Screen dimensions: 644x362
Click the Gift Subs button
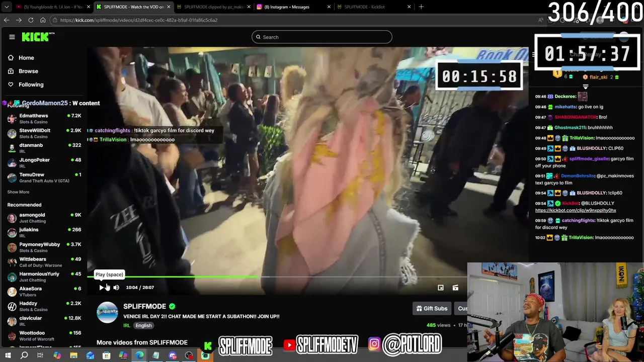pos(432,309)
